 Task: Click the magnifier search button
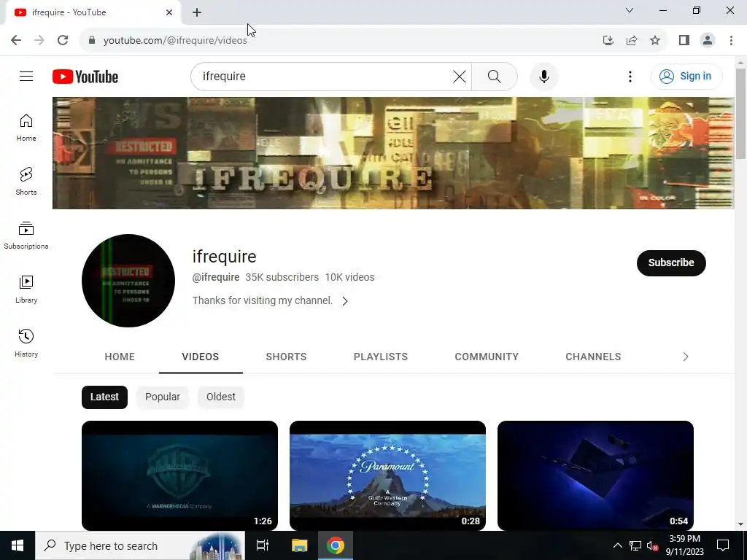[495, 76]
